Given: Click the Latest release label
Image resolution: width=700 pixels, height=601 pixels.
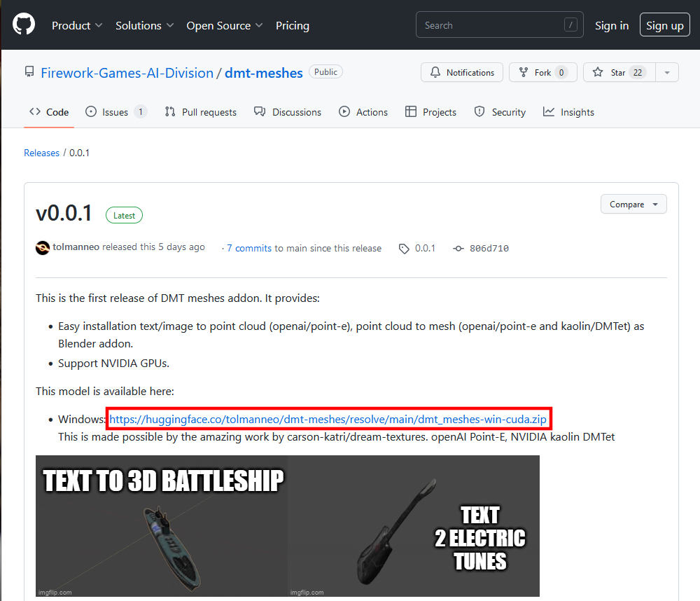Looking at the screenshot, I should point(124,215).
